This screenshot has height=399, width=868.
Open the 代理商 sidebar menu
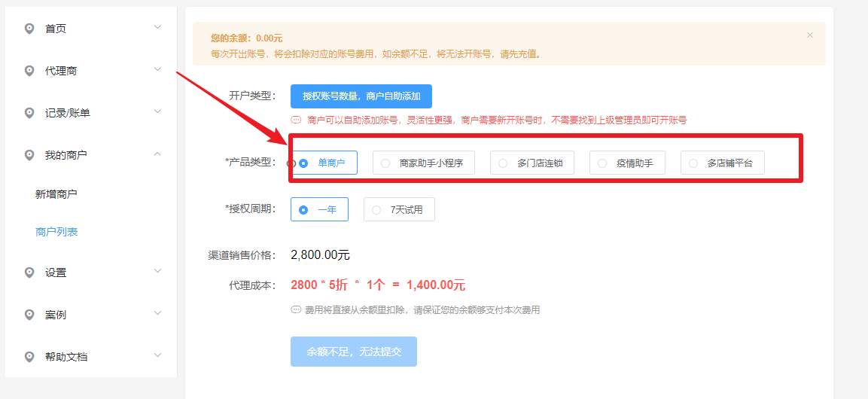[x=91, y=71]
